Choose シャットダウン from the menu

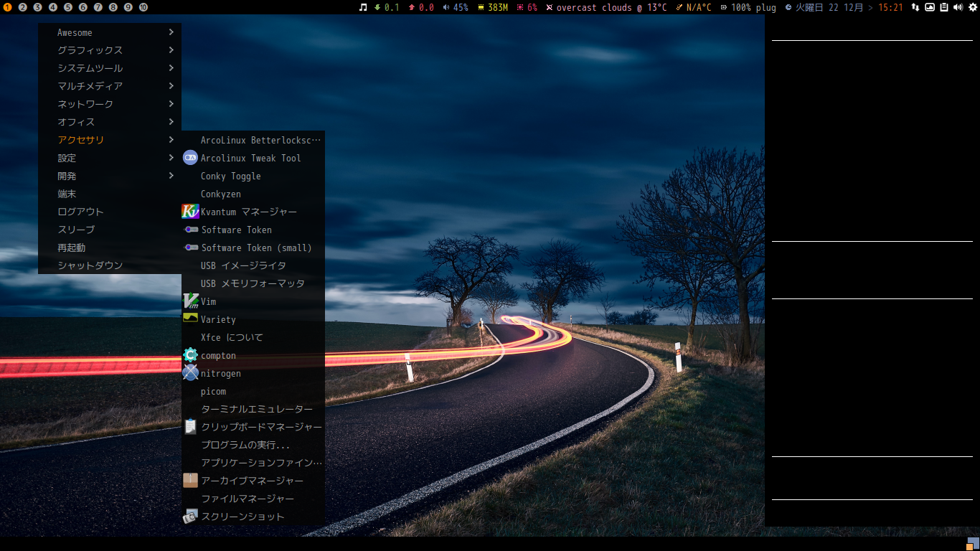coord(110,265)
